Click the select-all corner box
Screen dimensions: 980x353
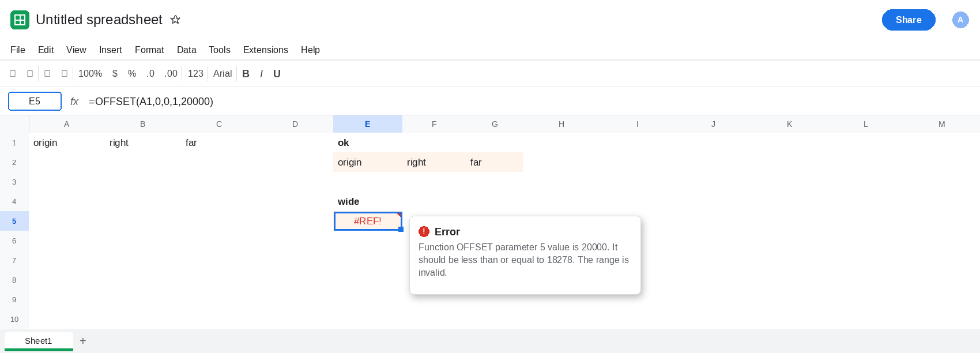[x=14, y=124]
